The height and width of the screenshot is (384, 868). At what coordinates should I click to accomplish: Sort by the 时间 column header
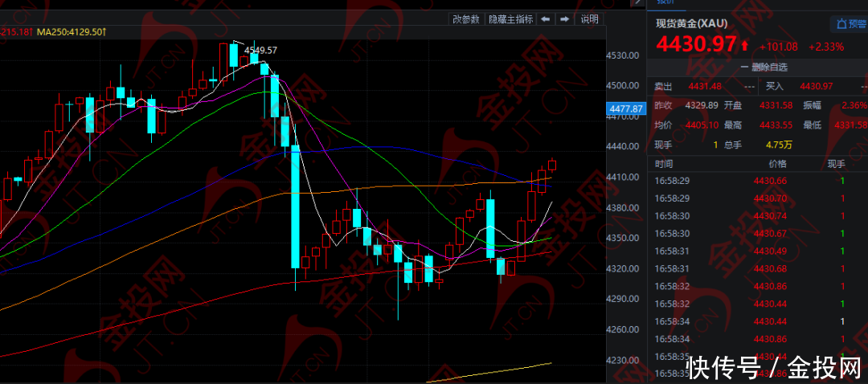pos(665,163)
